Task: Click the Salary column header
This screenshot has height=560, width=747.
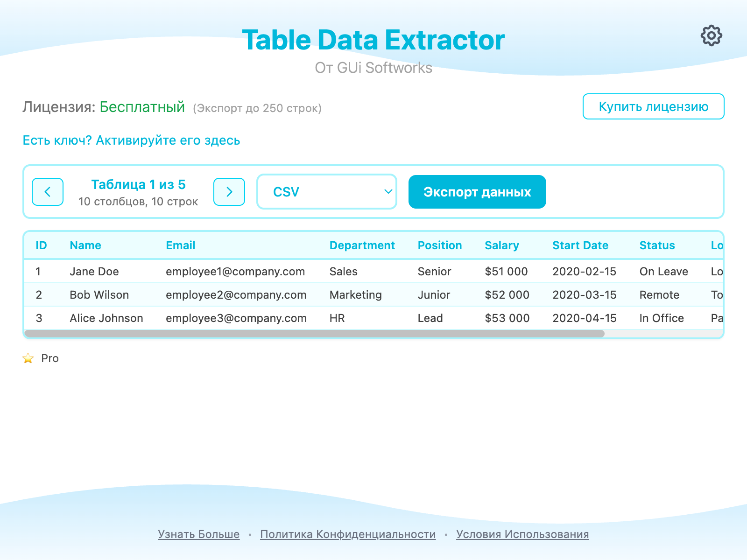Action: pyautogui.click(x=502, y=245)
